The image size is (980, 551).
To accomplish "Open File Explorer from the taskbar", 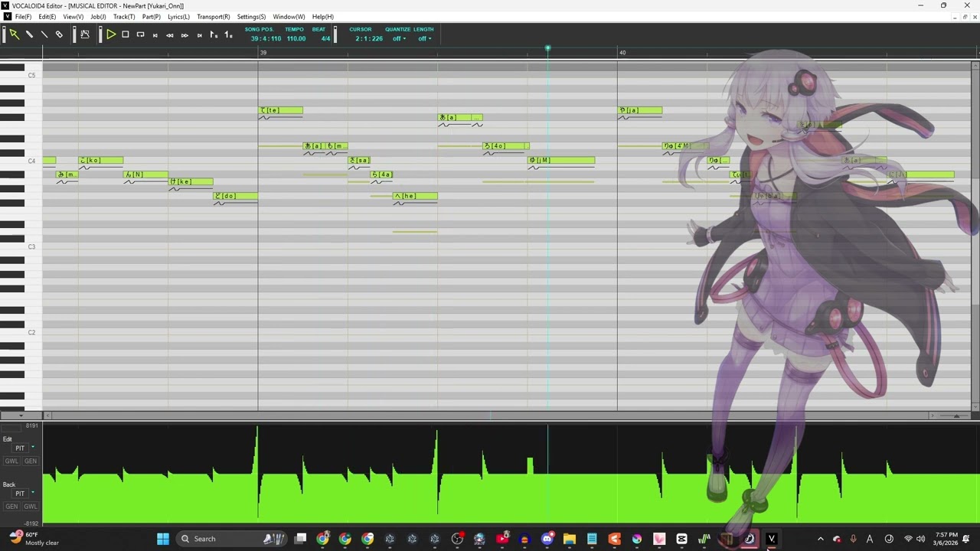I will point(570,539).
